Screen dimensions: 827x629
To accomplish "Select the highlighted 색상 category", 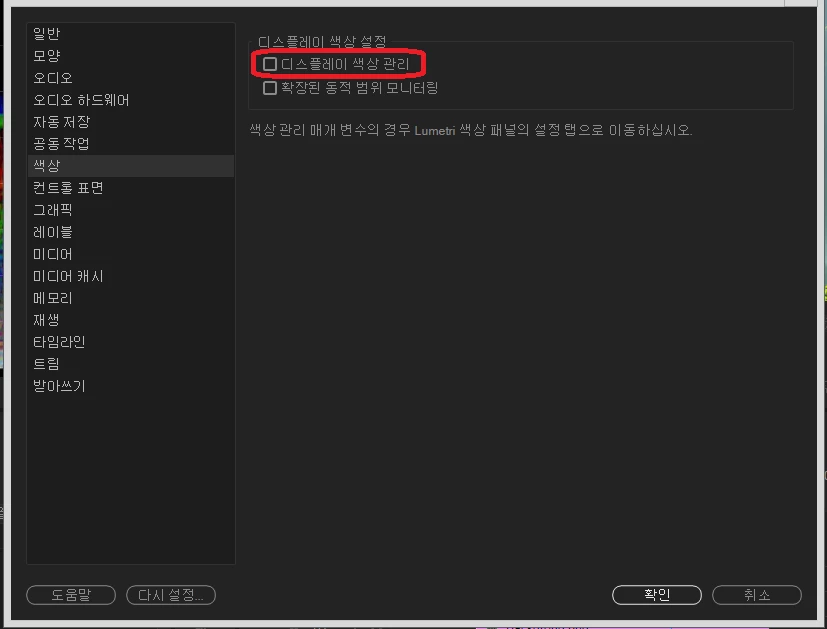I will 131,166.
